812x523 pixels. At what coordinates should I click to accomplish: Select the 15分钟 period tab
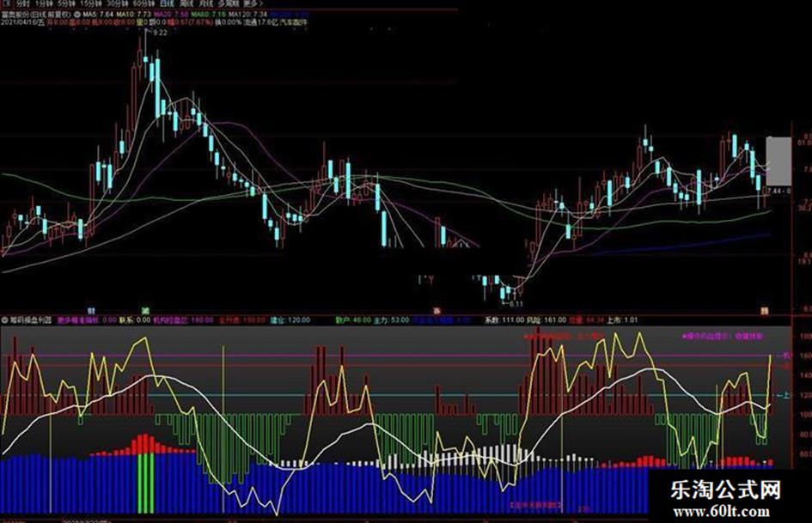click(x=92, y=3)
